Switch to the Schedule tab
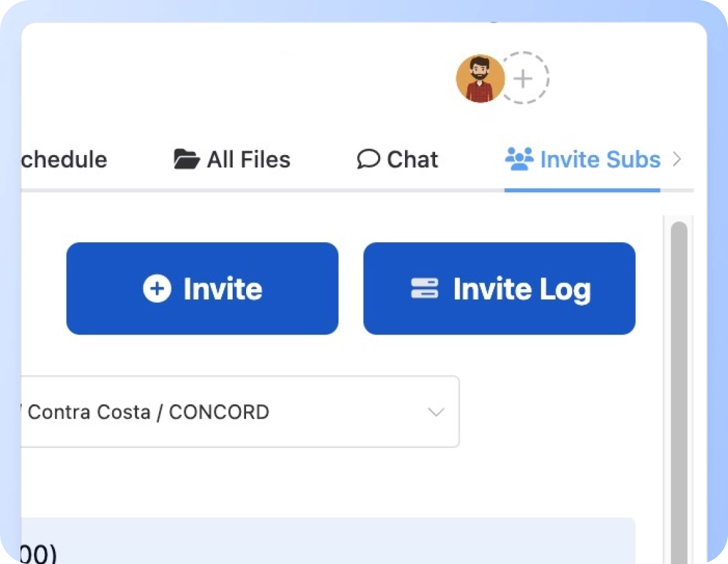728x564 pixels. pos(63,159)
